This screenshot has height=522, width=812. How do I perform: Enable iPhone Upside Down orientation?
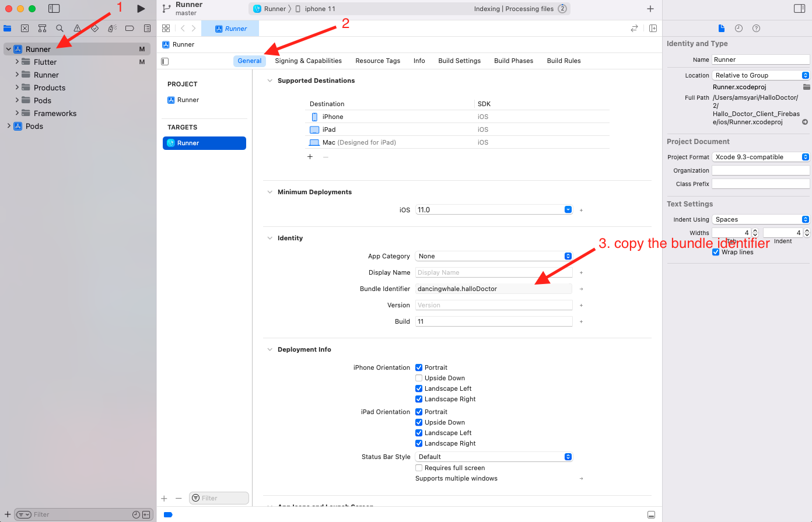419,378
